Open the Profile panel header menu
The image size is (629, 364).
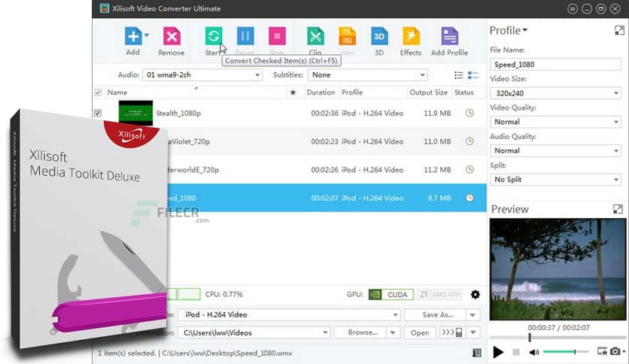(x=509, y=31)
